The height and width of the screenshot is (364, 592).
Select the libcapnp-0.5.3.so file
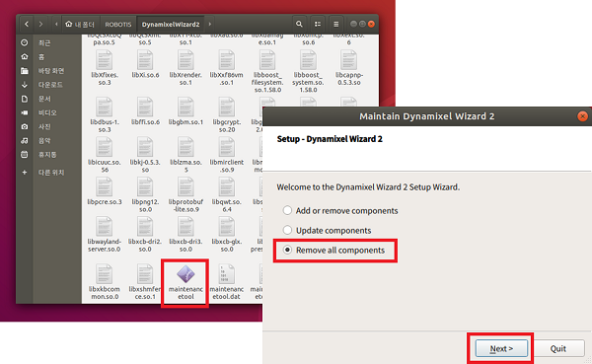tap(349, 68)
